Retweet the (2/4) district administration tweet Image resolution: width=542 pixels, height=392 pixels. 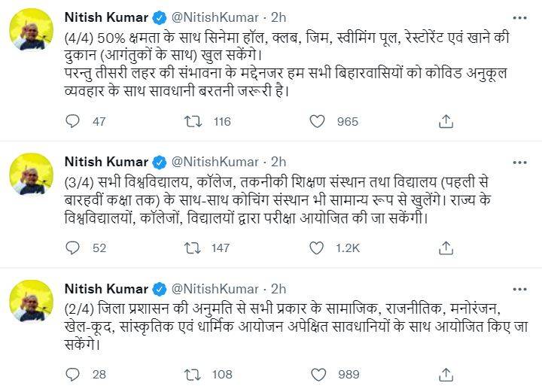pos(192,375)
